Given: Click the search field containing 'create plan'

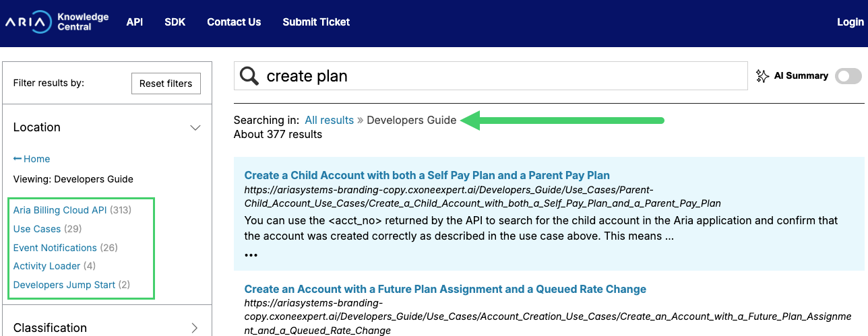Looking at the screenshot, I should (x=499, y=76).
